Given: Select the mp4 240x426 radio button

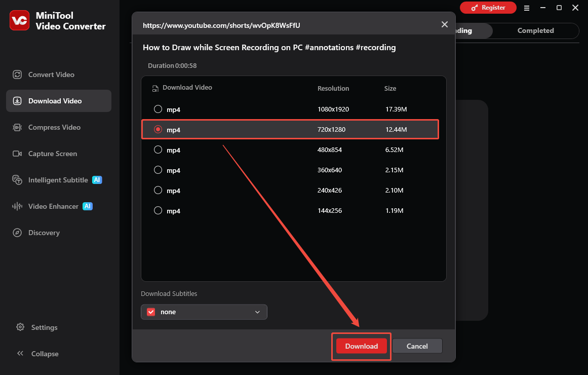Looking at the screenshot, I should click(158, 191).
